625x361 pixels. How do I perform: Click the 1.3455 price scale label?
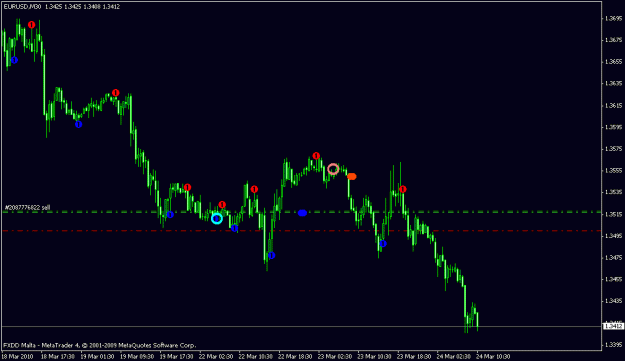click(x=613, y=279)
